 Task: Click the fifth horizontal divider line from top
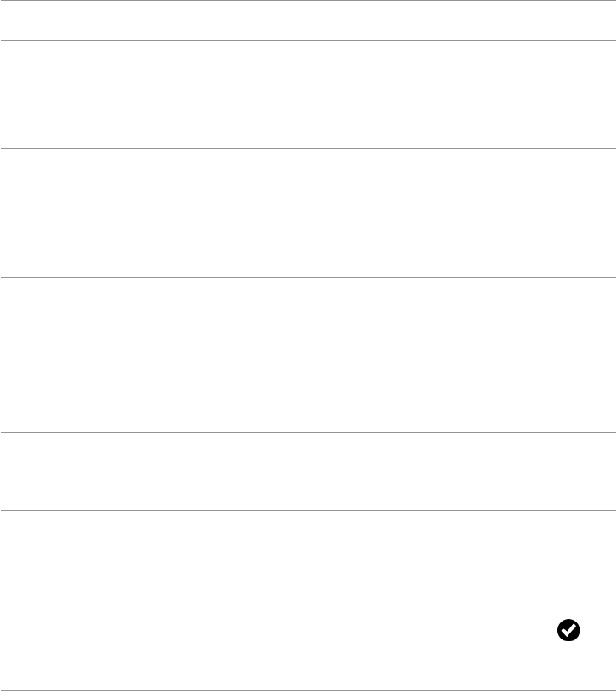coord(307,433)
